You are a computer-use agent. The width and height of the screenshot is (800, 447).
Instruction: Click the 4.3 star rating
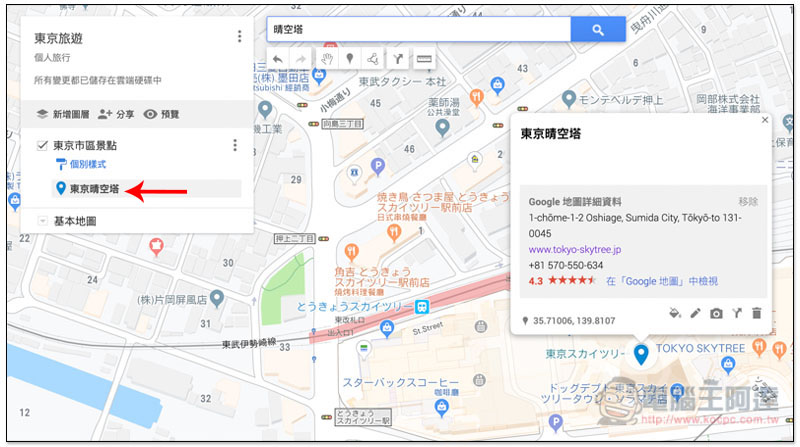(x=562, y=281)
